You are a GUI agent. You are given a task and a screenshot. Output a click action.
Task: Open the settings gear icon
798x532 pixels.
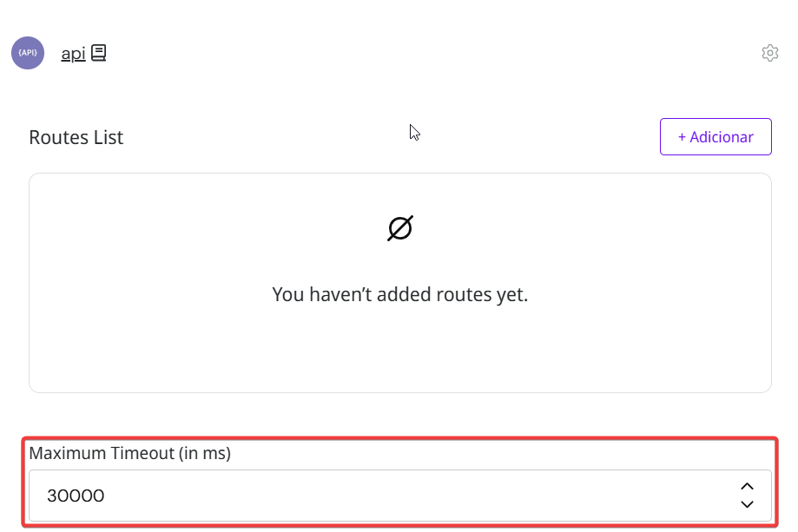769,53
